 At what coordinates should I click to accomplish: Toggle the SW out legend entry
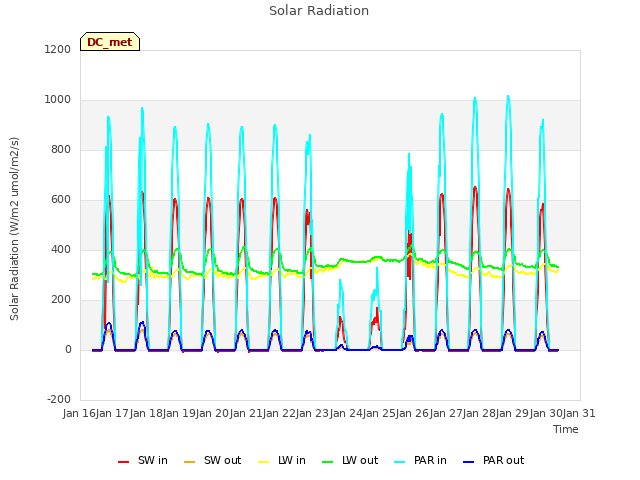213,460
